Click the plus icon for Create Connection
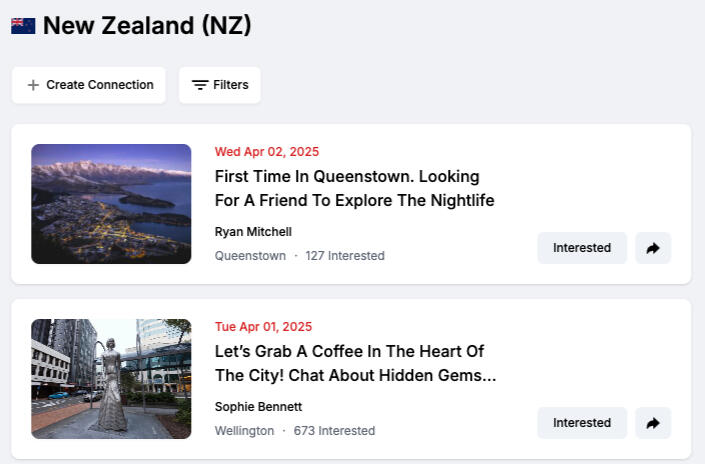Image resolution: width=705 pixels, height=464 pixels. pyautogui.click(x=33, y=85)
